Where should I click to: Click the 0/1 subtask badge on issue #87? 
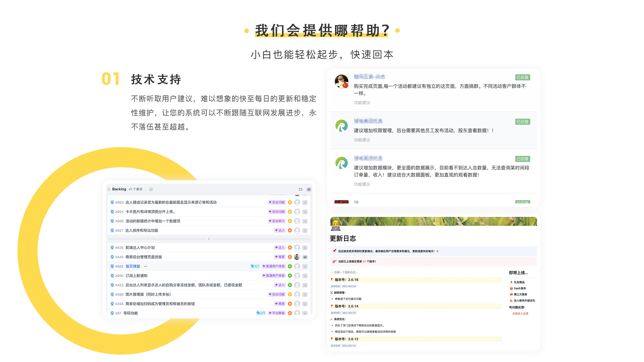coord(261,313)
